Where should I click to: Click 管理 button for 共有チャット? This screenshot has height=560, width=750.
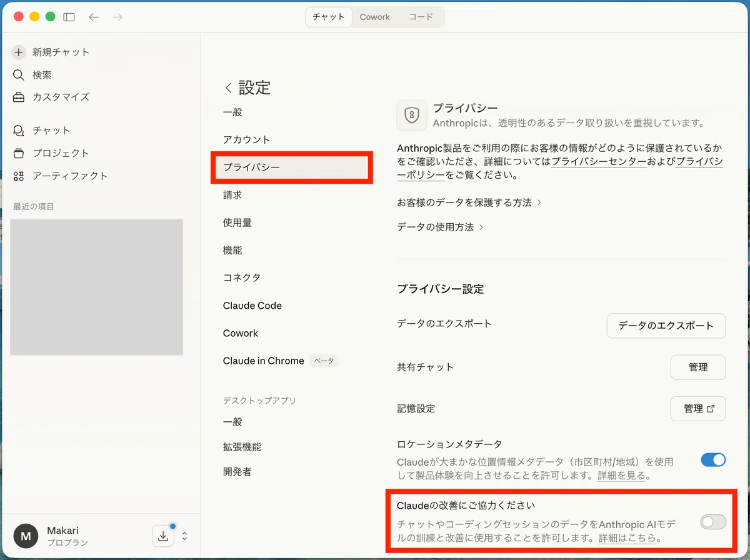[698, 367]
